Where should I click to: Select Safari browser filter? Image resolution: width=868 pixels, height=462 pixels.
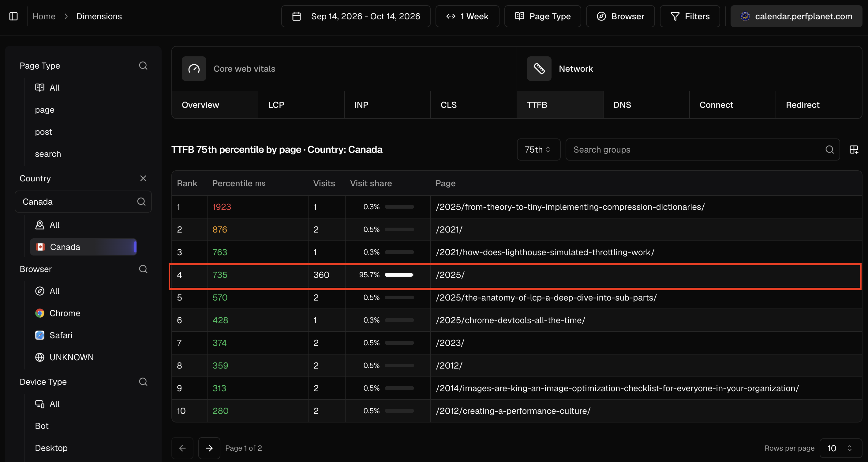coord(54,335)
